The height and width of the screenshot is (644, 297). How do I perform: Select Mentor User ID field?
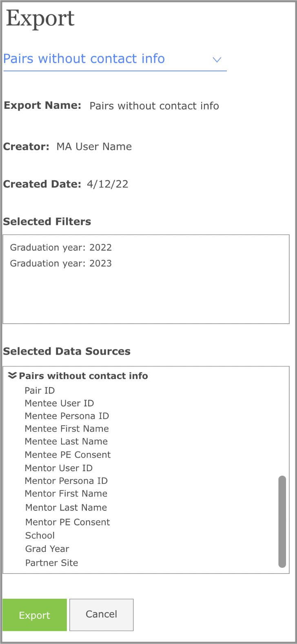coord(59,468)
